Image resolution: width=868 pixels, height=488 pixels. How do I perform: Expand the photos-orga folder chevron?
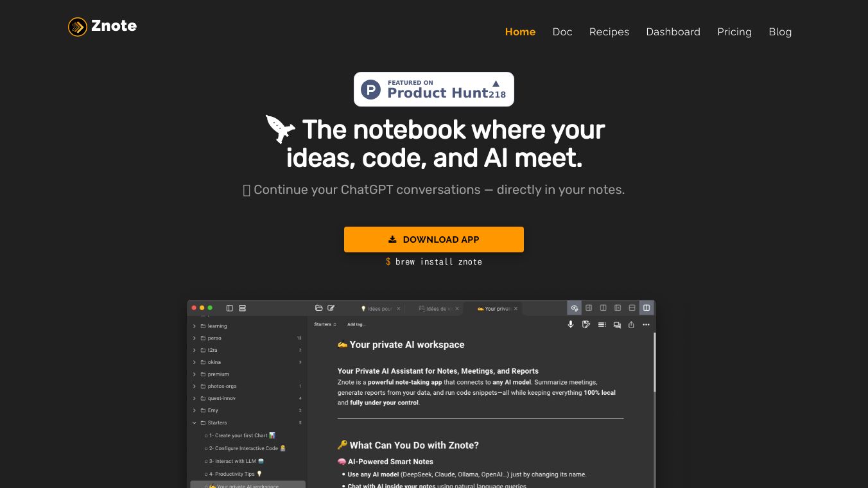pyautogui.click(x=195, y=387)
